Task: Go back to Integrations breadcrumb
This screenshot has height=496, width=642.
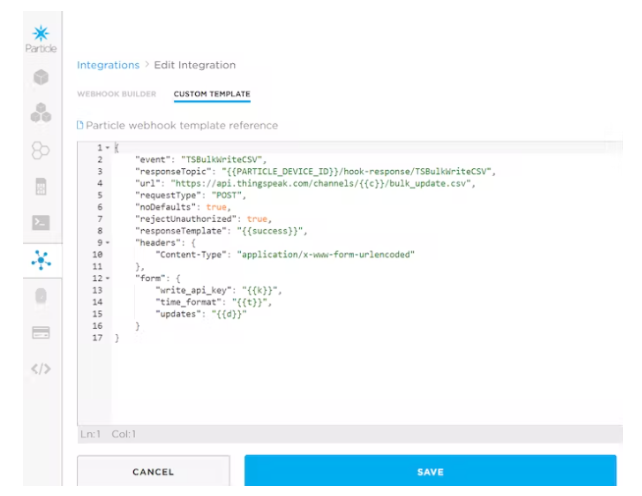Action: [108, 65]
